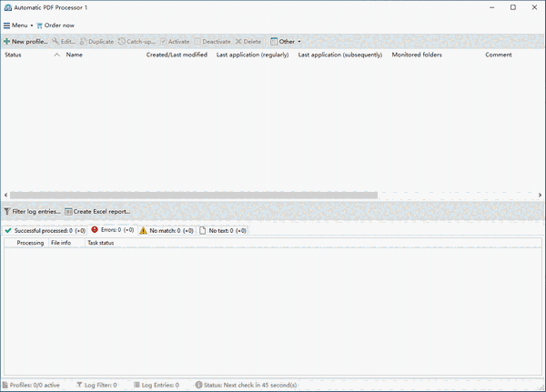Click the scroll right arrow
Image resolution: width=546 pixels, height=392 pixels.
[540, 195]
